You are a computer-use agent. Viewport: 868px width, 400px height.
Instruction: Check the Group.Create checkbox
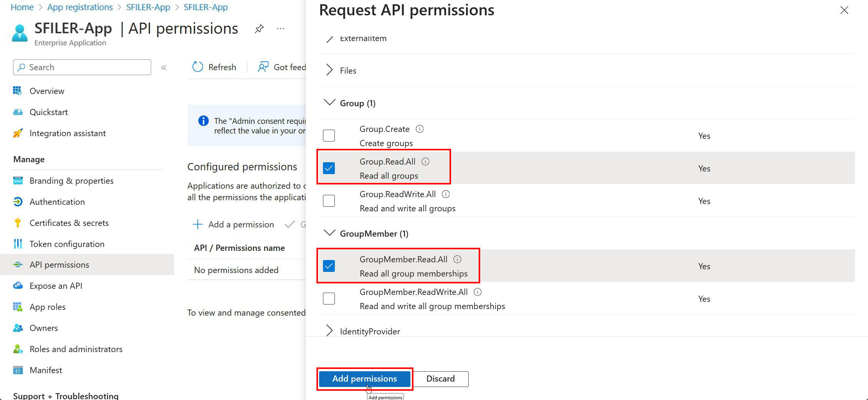pyautogui.click(x=329, y=135)
